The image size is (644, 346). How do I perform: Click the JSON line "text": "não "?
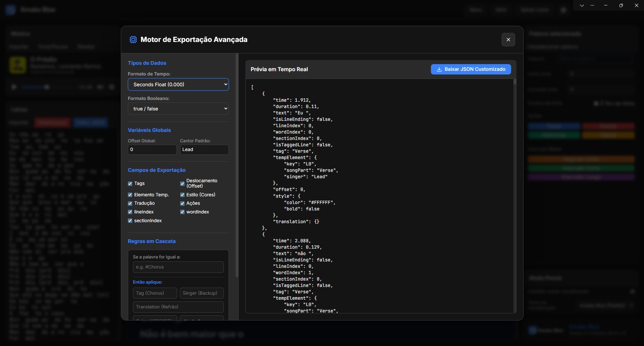point(293,253)
